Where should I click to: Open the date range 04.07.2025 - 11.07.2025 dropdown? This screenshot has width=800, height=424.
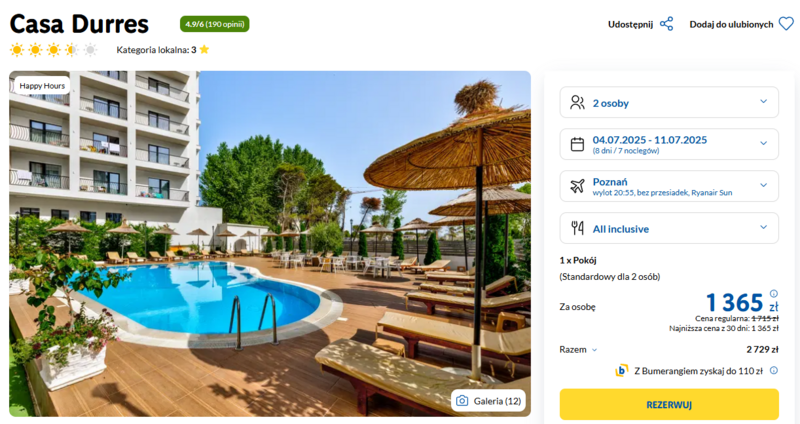[x=669, y=144]
